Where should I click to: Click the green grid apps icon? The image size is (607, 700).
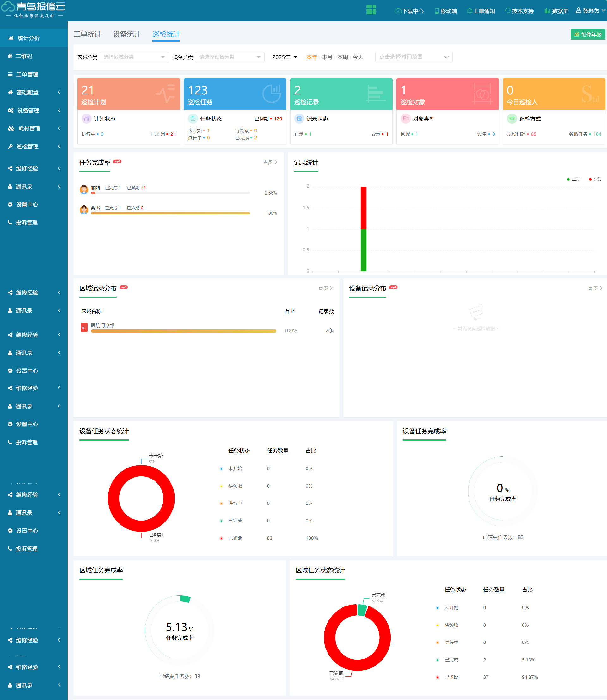click(371, 10)
